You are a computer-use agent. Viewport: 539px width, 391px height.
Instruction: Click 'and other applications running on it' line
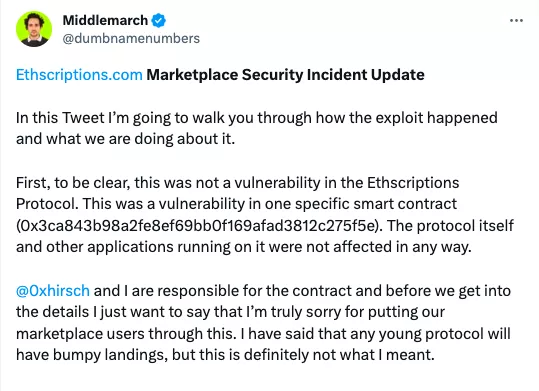point(244,247)
